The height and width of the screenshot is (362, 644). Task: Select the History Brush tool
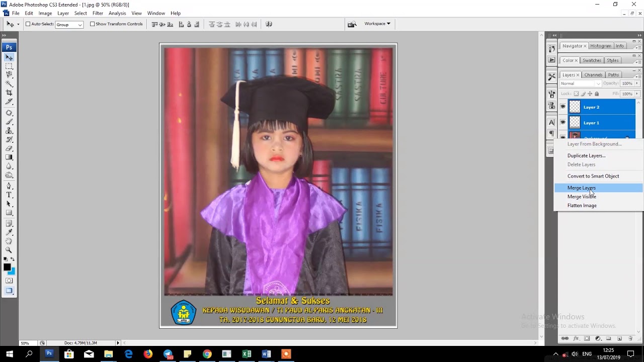9,139
